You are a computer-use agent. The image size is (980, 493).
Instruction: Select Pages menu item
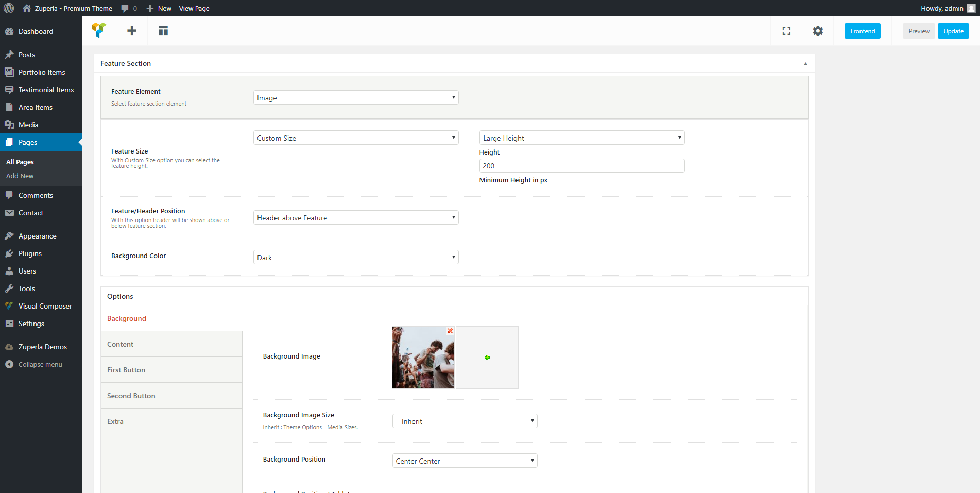click(41, 142)
